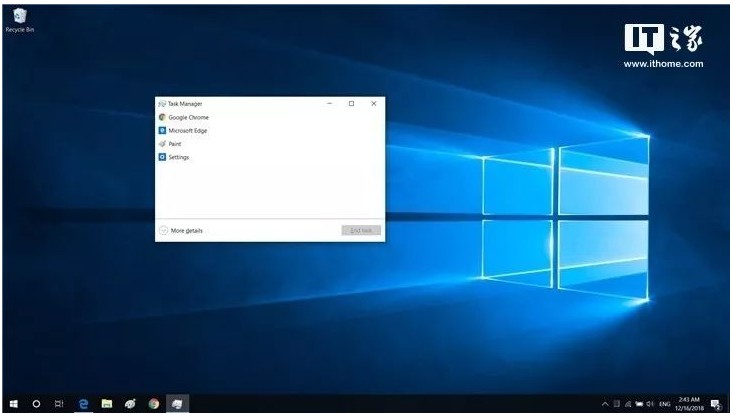Expand More details in Task Manager

click(x=181, y=230)
